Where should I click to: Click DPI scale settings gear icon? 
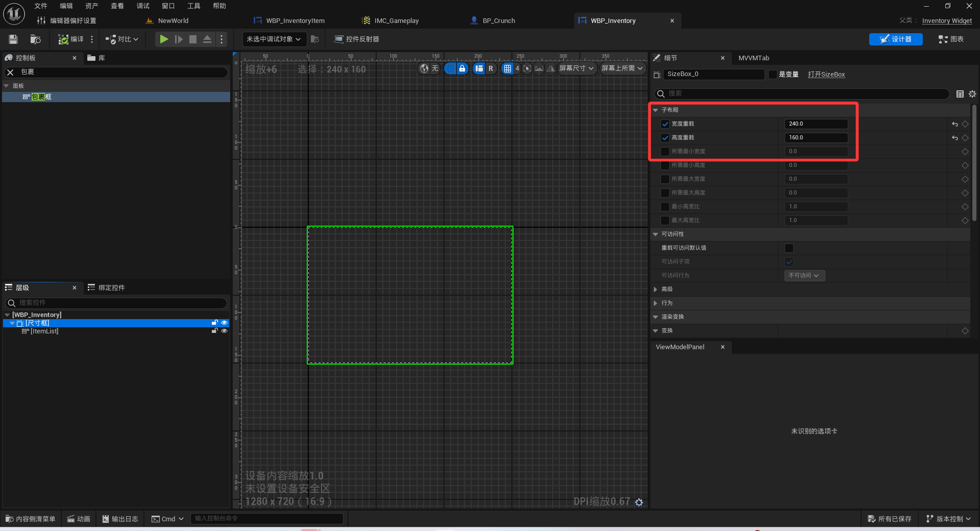639,502
